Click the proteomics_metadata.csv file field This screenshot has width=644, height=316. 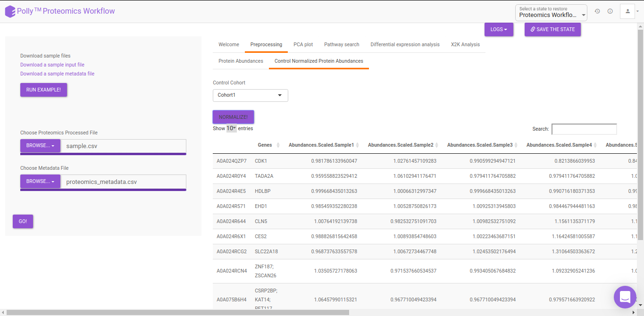pos(123,182)
